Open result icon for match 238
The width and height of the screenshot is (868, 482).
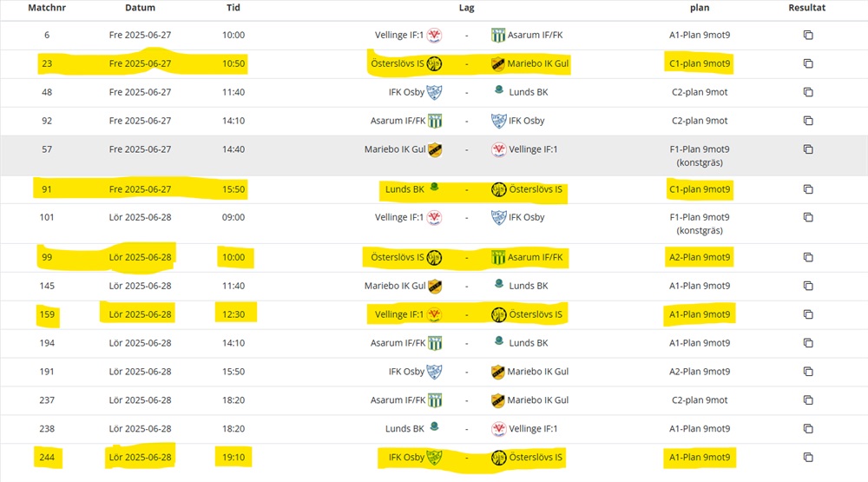(x=807, y=429)
